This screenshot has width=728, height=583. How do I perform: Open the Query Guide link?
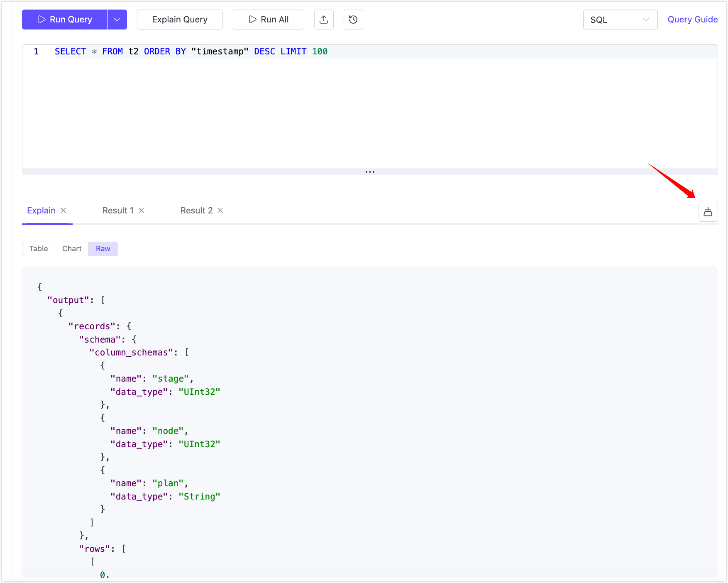point(692,19)
